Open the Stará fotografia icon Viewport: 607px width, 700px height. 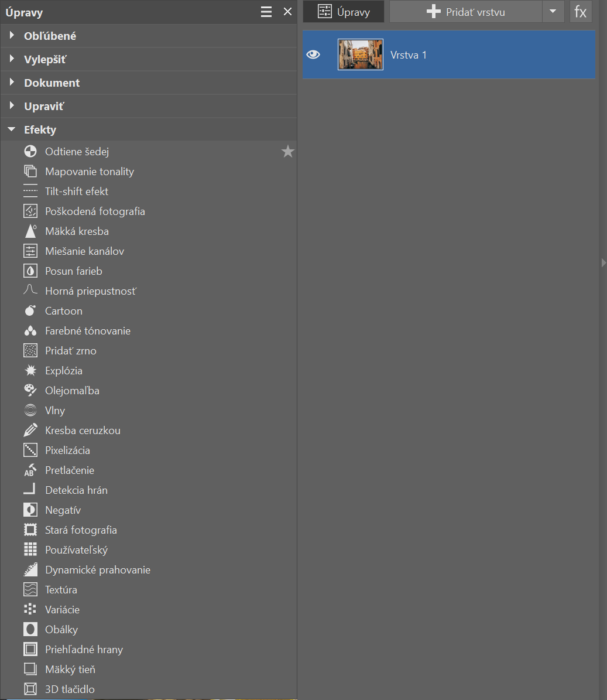click(x=30, y=530)
